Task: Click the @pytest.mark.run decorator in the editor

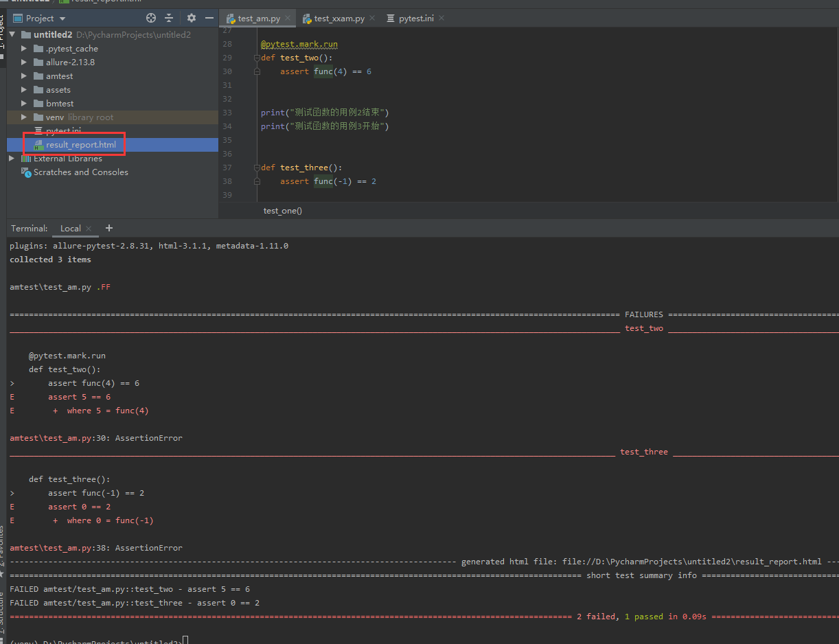Action: (x=299, y=44)
